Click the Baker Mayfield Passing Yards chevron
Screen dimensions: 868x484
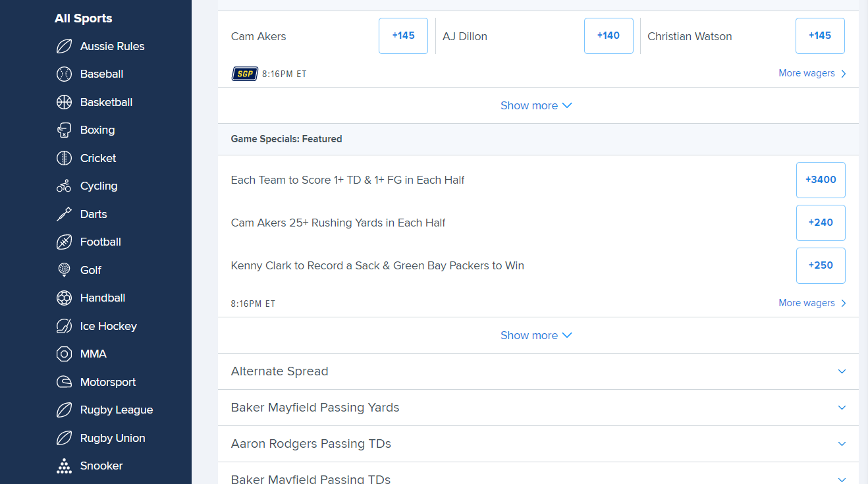tap(842, 408)
